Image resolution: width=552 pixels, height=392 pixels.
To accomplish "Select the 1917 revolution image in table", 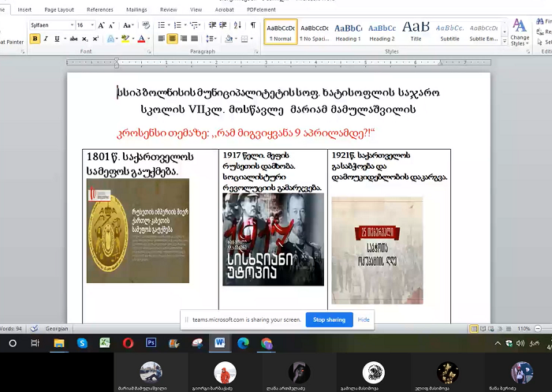I will coord(273,239).
